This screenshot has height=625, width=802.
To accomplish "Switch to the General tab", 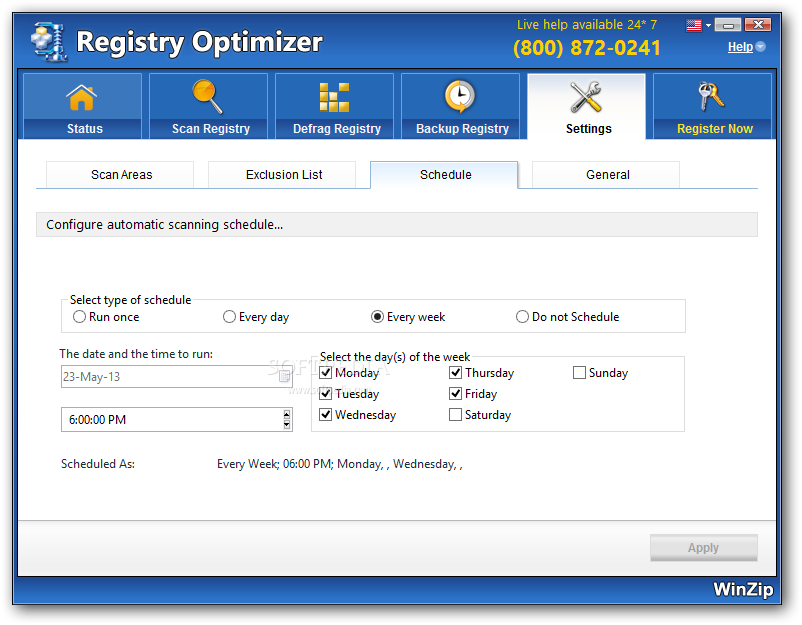I will (606, 175).
